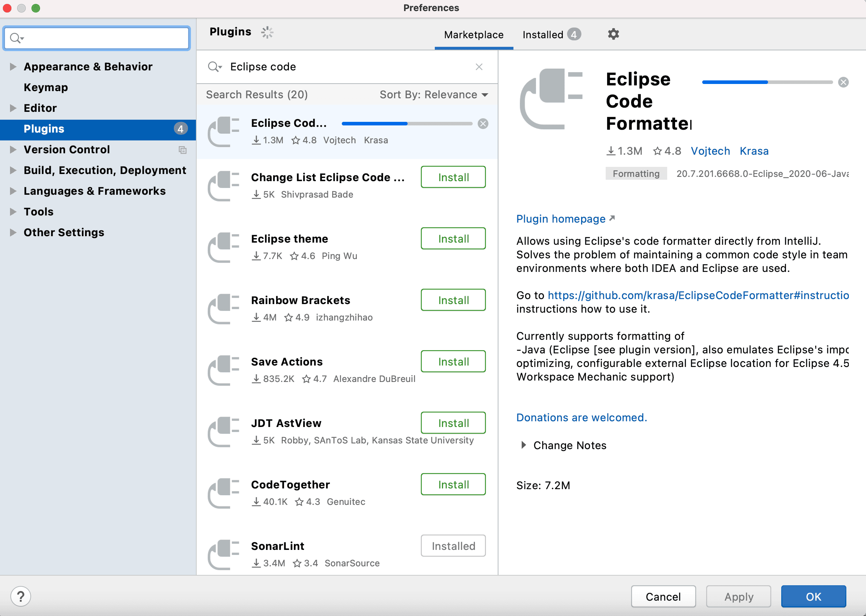This screenshot has height=616, width=866.
Task: Expand Appearance & Behavior tree node
Action: coord(13,67)
